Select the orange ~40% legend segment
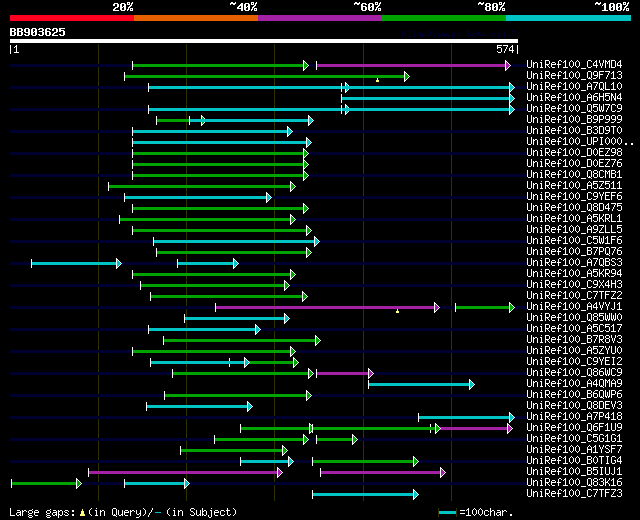This screenshot has height=520, width=640. 196,18
